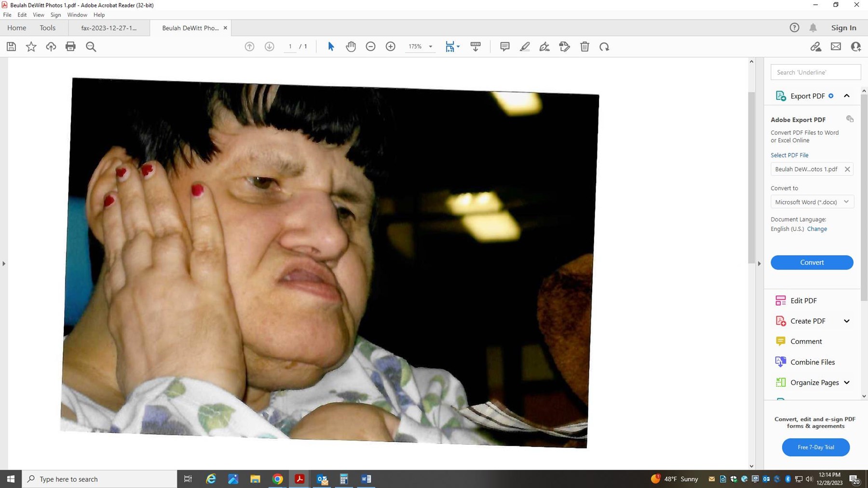Click the Search 'Underline' tools field

click(815, 72)
